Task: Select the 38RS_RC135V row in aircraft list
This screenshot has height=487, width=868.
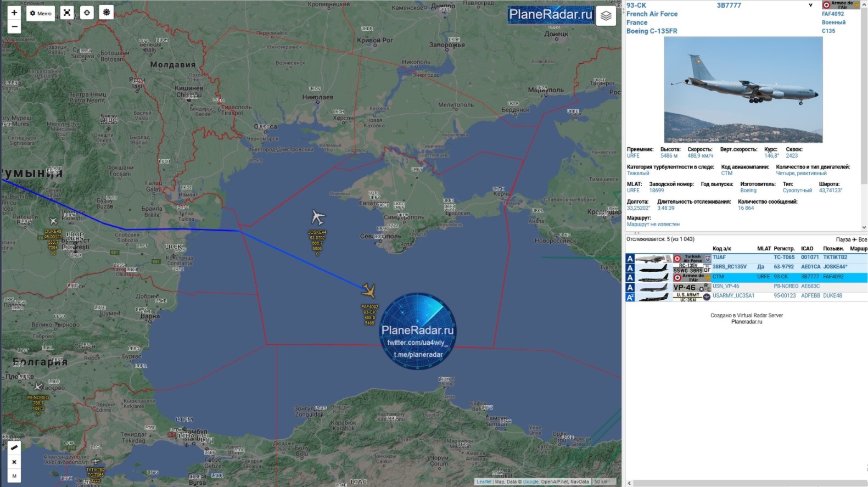Action: click(x=746, y=267)
